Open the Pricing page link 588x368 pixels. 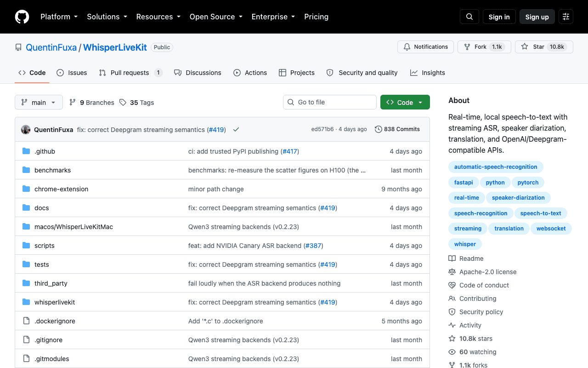(x=317, y=17)
